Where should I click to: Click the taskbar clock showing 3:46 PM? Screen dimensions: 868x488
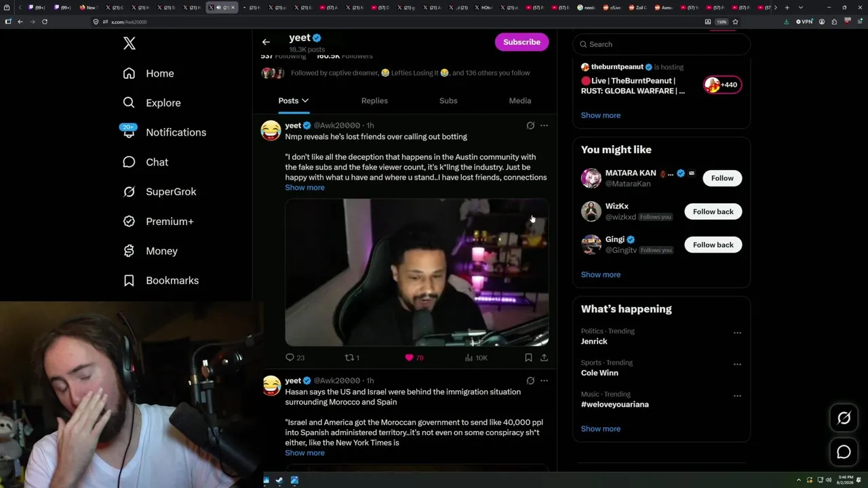click(845, 480)
